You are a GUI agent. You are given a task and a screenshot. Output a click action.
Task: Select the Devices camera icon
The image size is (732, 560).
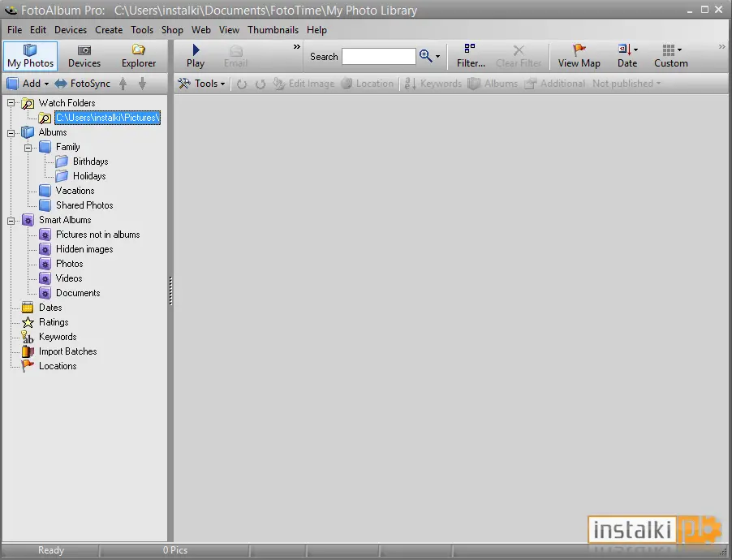[x=84, y=50]
